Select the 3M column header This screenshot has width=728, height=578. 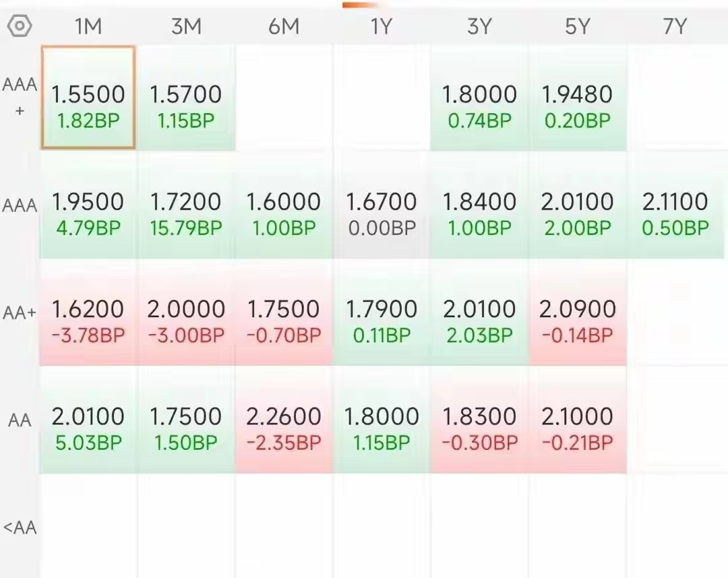point(186,26)
